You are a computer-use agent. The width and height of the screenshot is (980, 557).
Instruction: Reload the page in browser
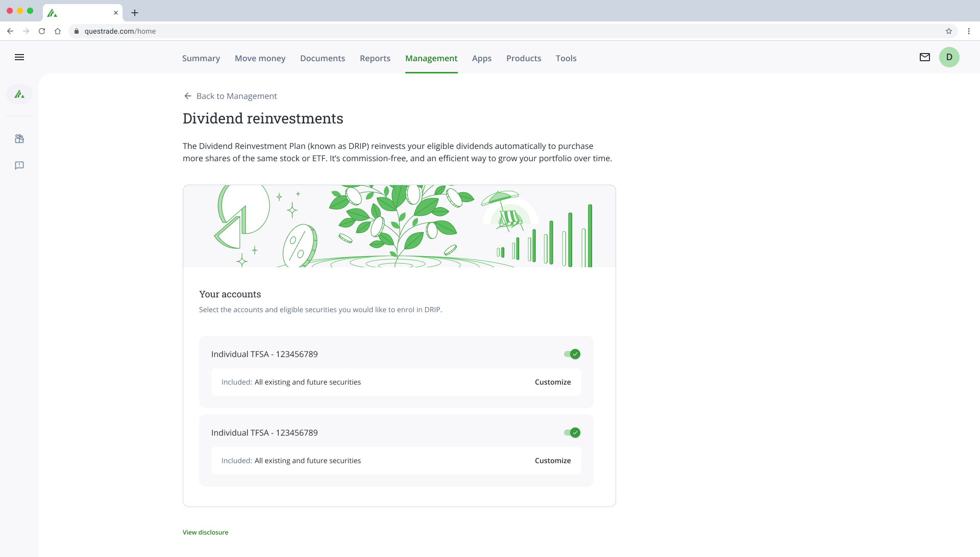coord(42,31)
